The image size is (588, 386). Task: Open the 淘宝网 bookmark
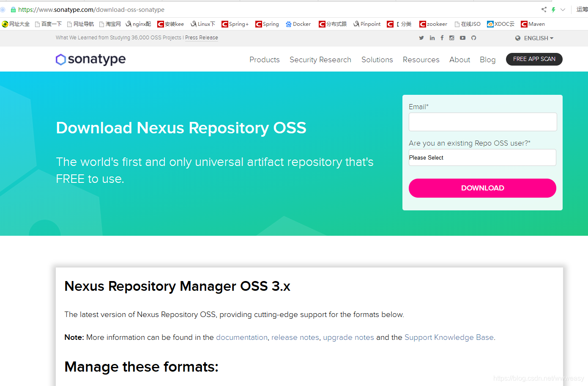110,24
